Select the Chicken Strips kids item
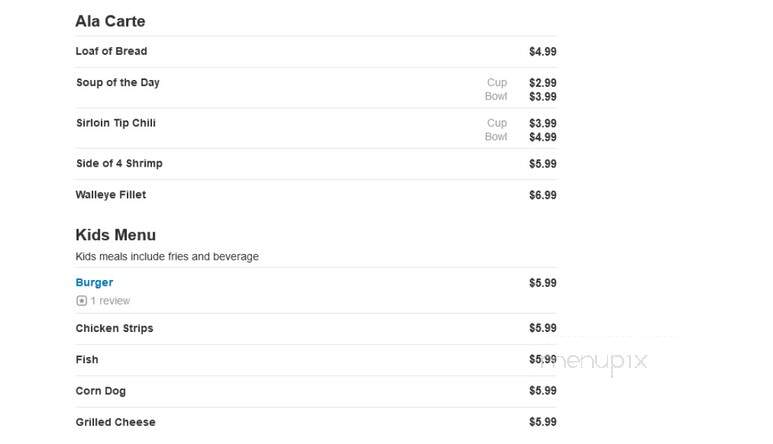The height and width of the screenshot is (444, 773). [114, 328]
